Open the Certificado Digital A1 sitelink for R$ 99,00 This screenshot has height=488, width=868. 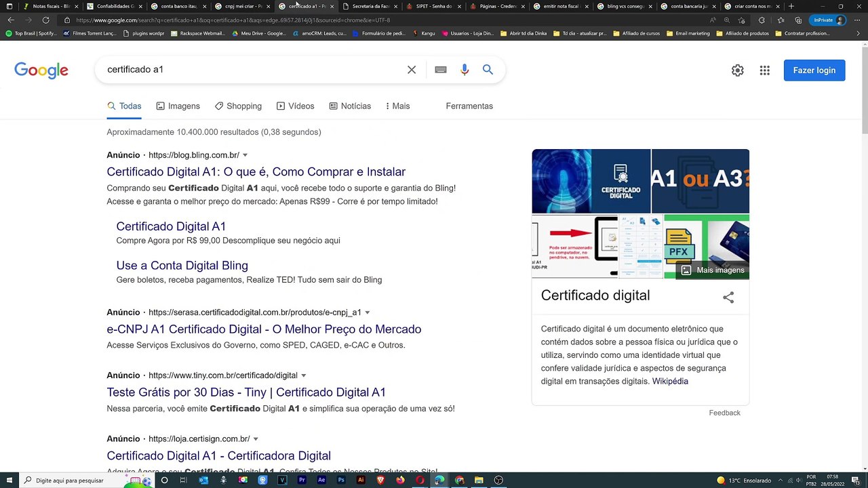click(171, 226)
